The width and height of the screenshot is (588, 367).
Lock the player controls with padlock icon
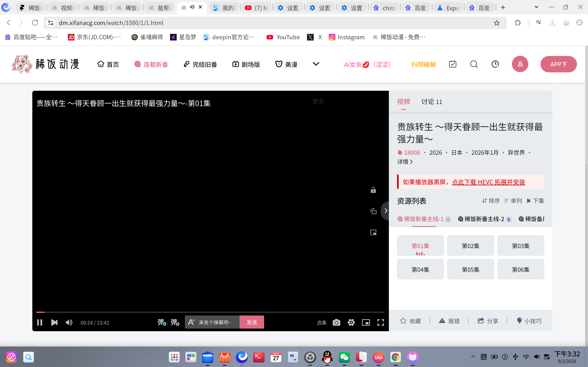[x=373, y=190]
